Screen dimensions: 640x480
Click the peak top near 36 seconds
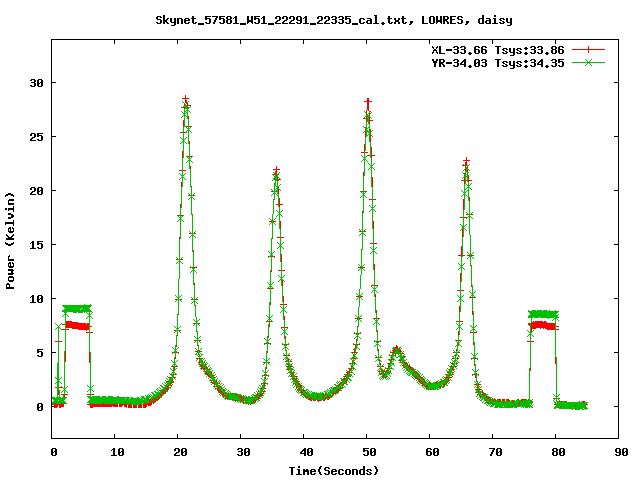click(276, 170)
